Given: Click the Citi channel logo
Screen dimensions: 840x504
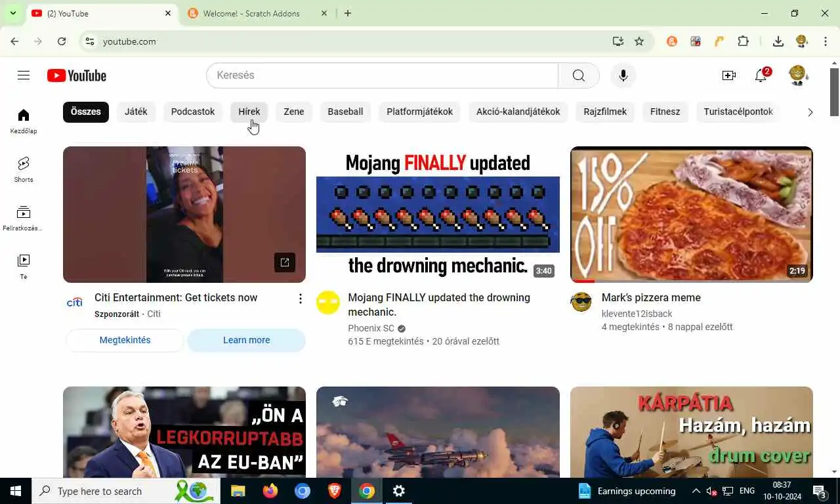Looking at the screenshot, I should point(75,303).
